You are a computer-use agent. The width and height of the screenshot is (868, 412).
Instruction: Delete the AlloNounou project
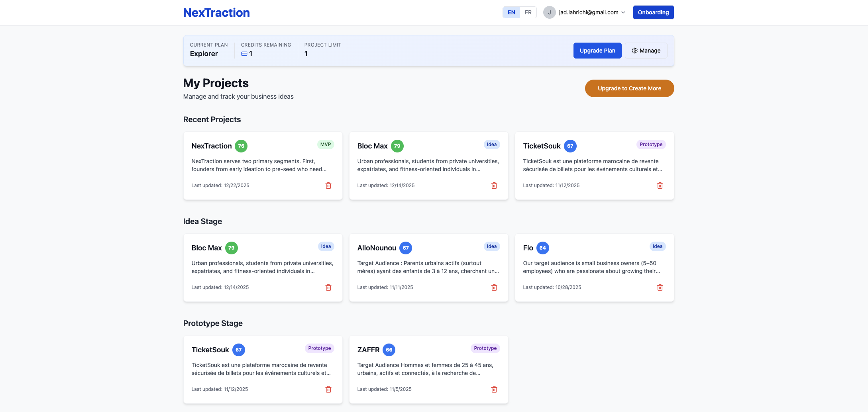[494, 287]
